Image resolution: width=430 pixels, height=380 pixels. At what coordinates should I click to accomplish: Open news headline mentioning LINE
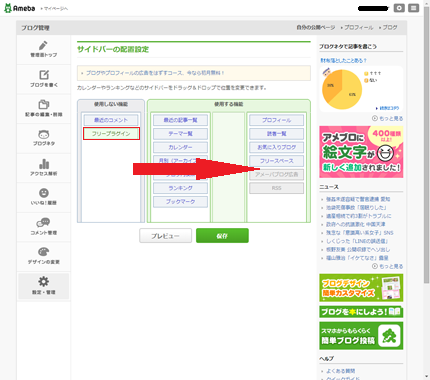tap(357, 241)
